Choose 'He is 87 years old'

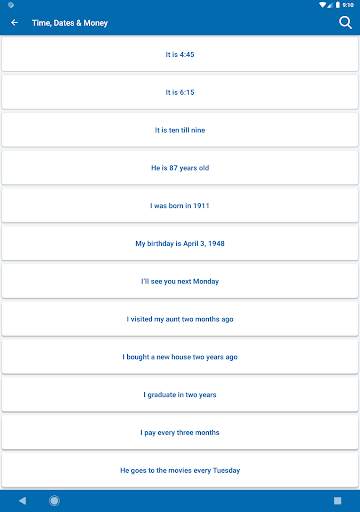tap(180, 168)
